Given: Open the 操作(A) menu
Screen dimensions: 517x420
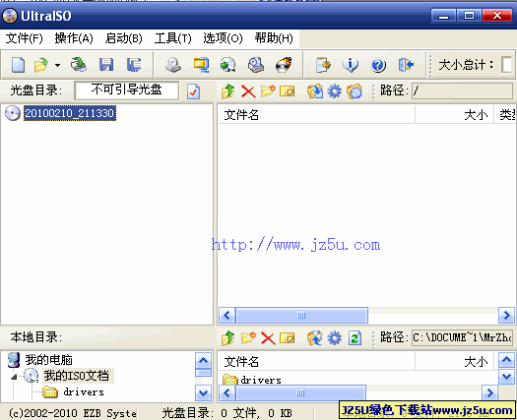Looking at the screenshot, I should point(74,38).
